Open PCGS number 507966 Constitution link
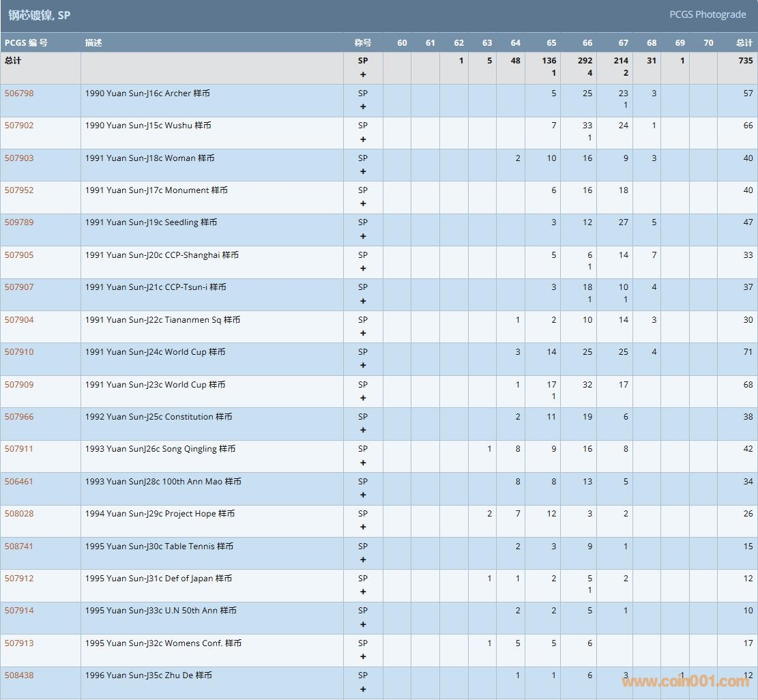The image size is (758, 700). click(x=19, y=417)
